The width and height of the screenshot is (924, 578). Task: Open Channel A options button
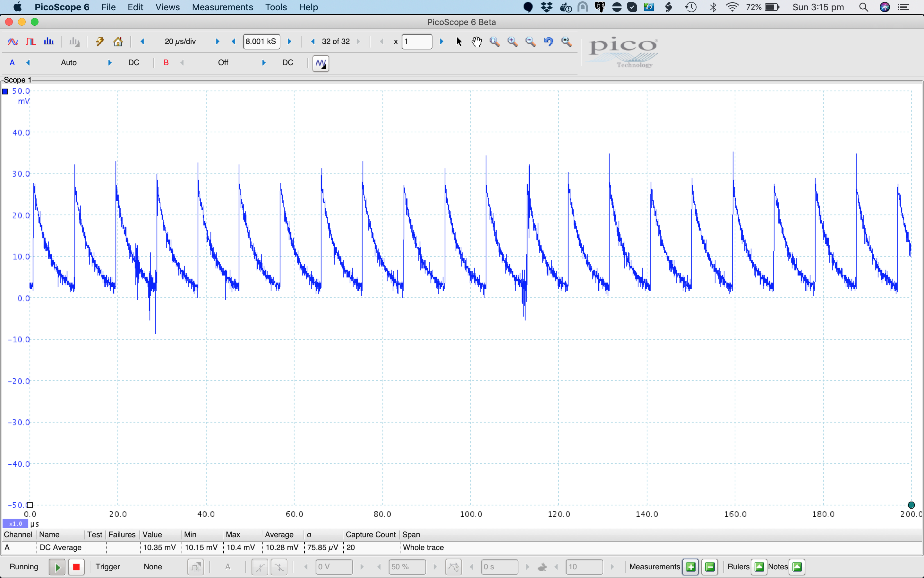pos(12,63)
